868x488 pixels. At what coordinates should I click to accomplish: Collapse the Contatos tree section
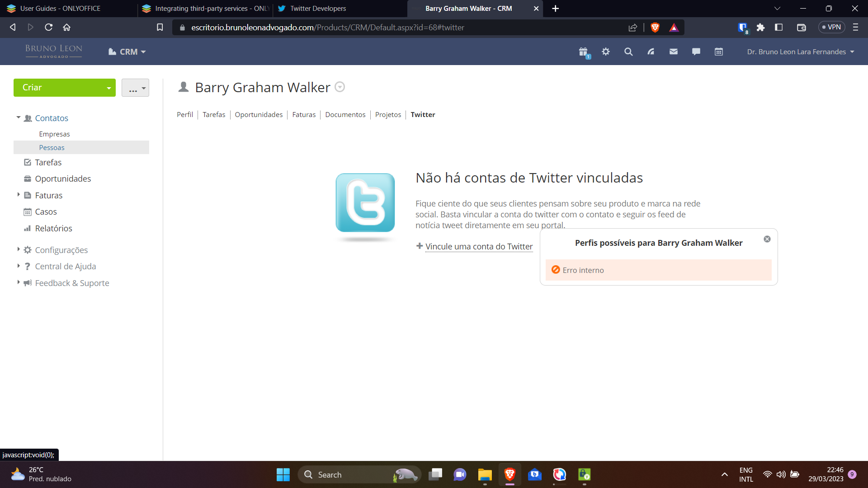pos(19,117)
